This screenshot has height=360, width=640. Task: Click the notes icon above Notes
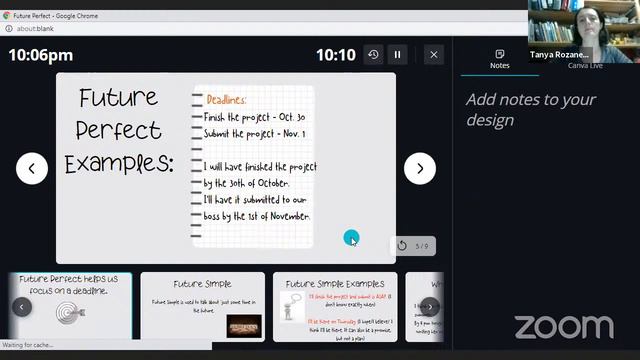500,54
